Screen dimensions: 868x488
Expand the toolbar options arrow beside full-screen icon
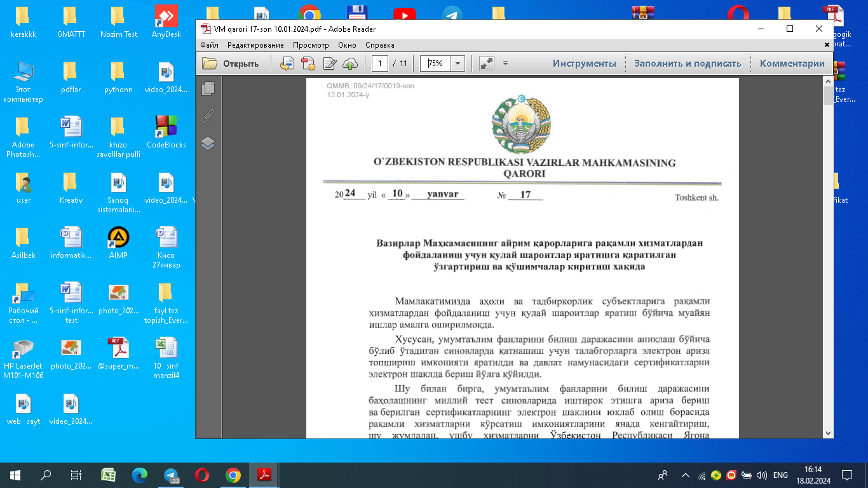tap(505, 64)
